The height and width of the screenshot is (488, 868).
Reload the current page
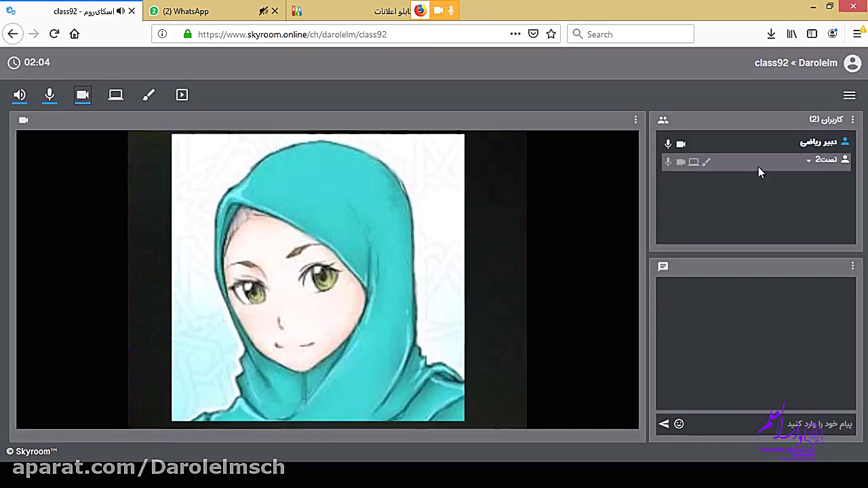click(x=54, y=34)
